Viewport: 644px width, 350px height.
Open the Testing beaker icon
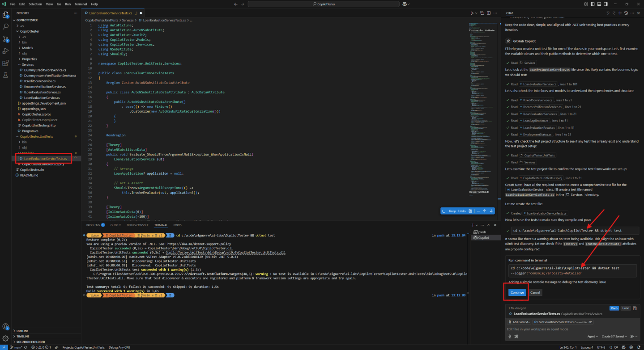(6, 75)
